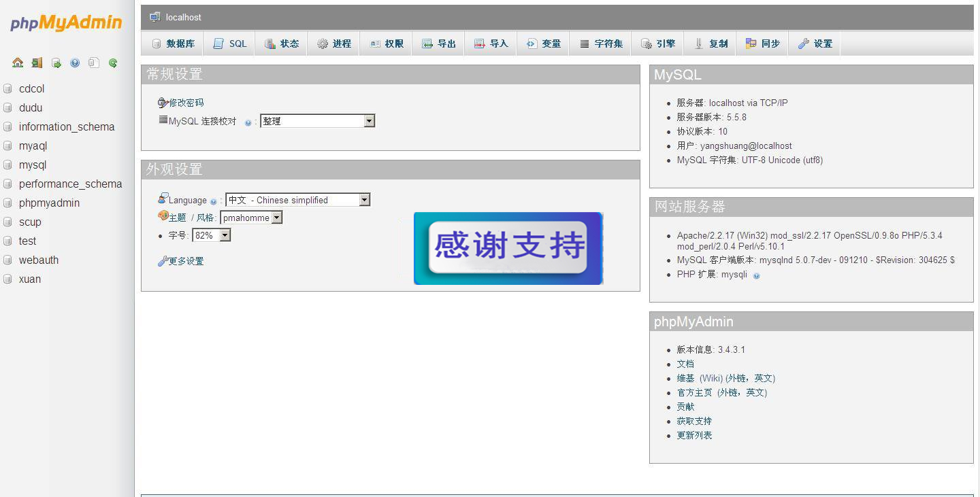Open the 设置 tab

[815, 44]
